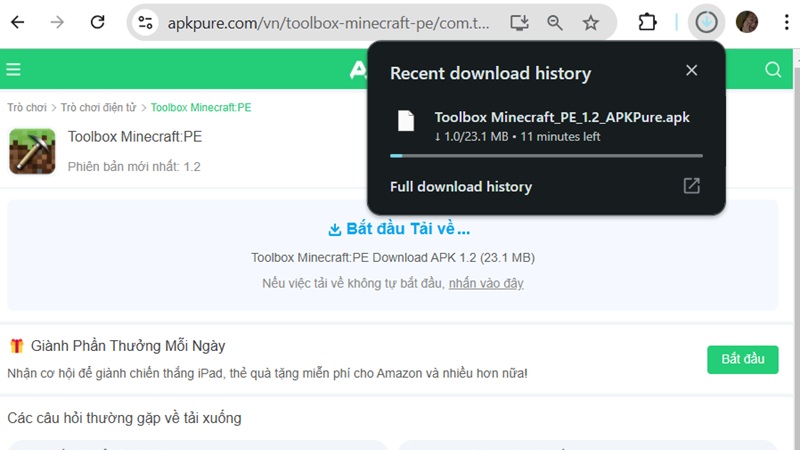Open the zoom magnifier icon in address bar
The image size is (800, 450).
(x=555, y=22)
